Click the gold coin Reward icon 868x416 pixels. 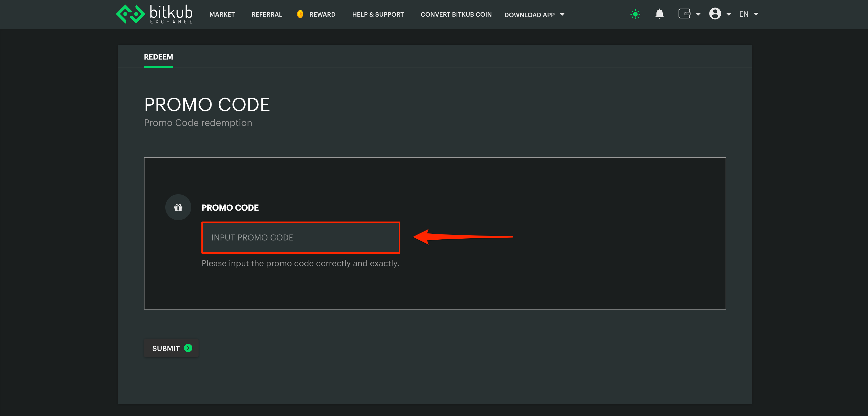300,14
